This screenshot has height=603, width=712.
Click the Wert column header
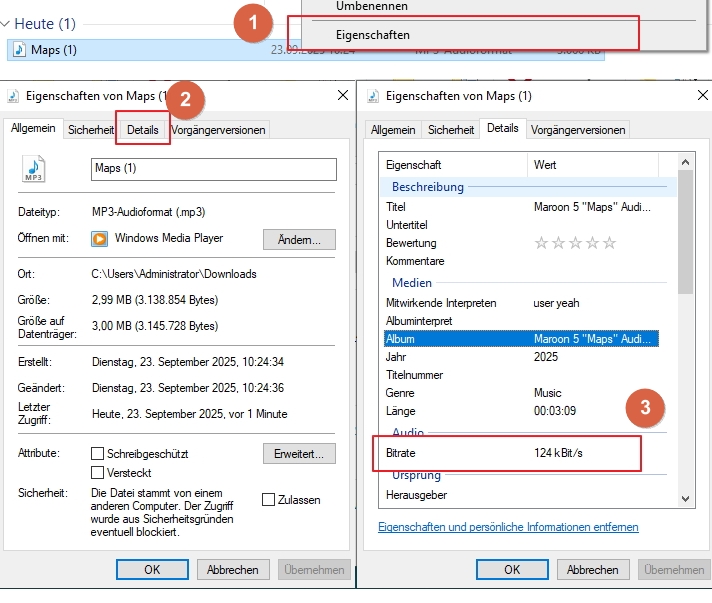coord(593,165)
